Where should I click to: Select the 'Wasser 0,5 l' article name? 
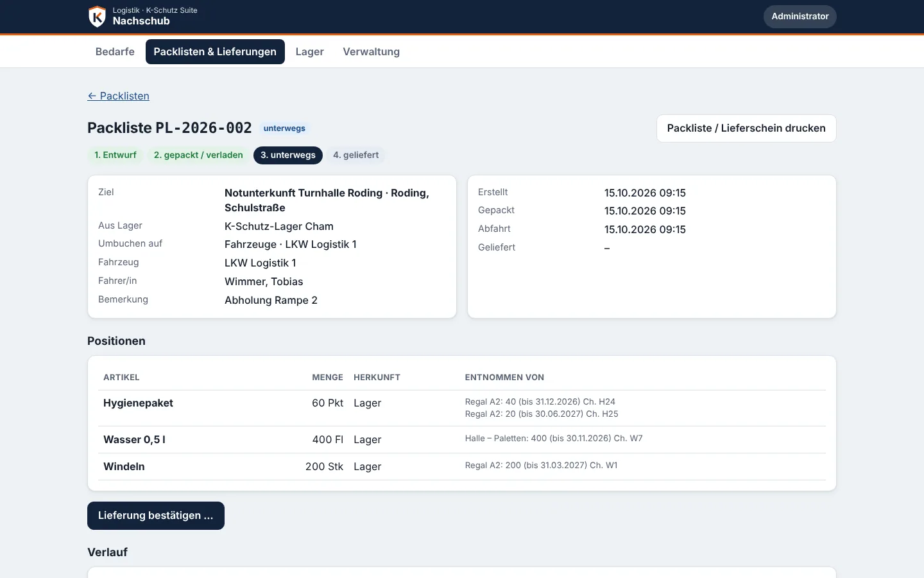[x=134, y=440]
